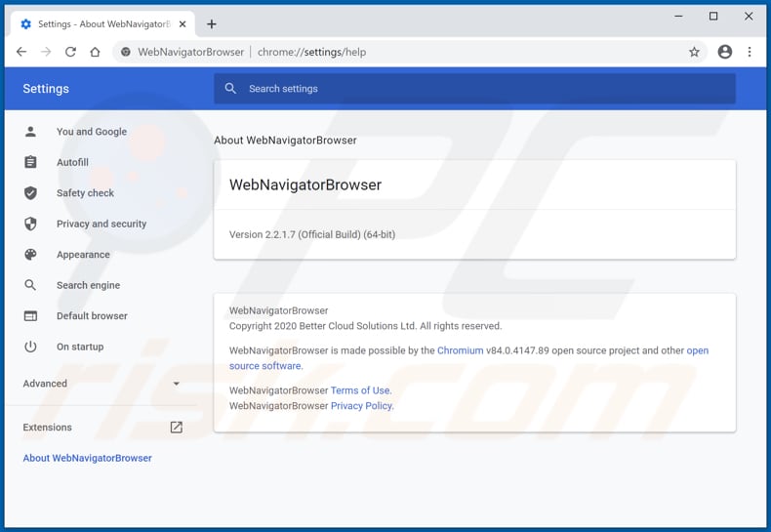771x532 pixels.
Task: Go to Safety check section
Action: [85, 193]
